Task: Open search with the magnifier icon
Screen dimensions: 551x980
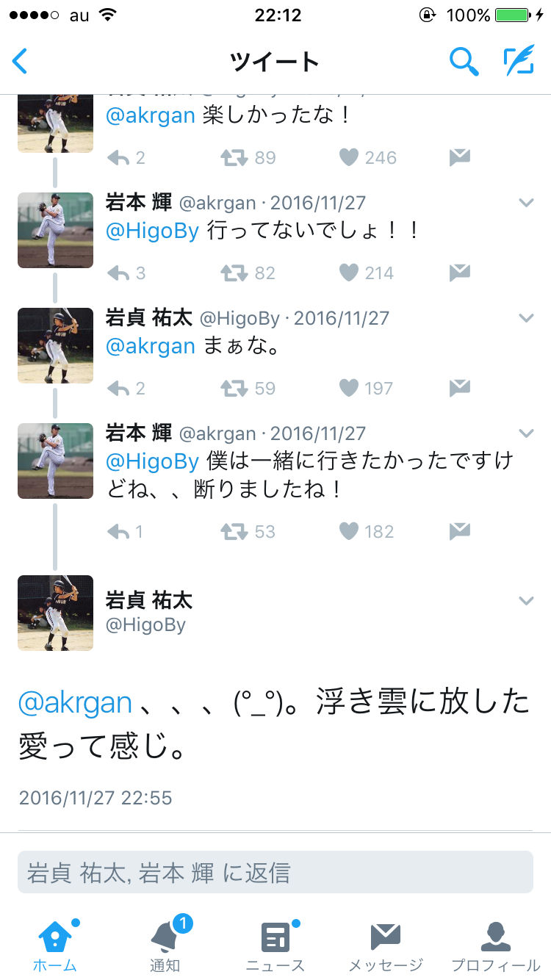Action: pyautogui.click(x=464, y=62)
